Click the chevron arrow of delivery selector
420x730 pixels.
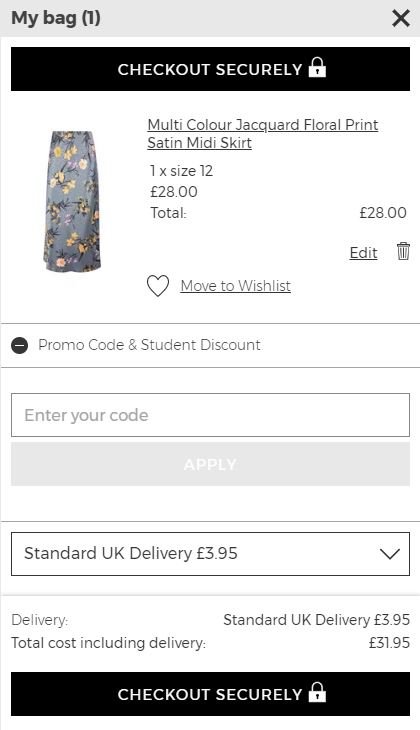click(390, 554)
